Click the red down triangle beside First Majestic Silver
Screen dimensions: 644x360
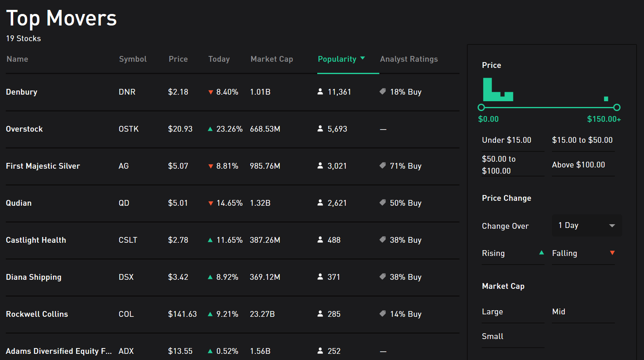pos(211,166)
